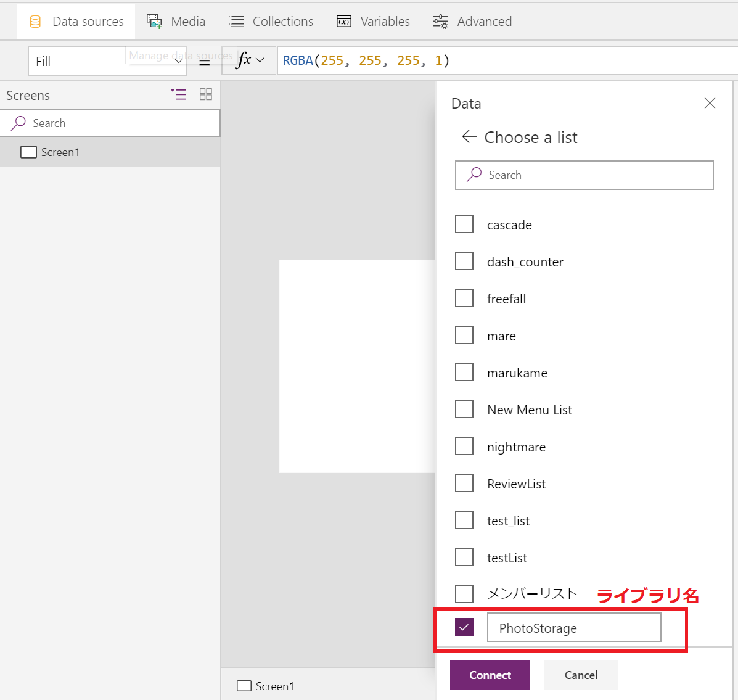This screenshot has width=738, height=700.
Task: Check the dash_counter list checkbox
Action: 464,261
